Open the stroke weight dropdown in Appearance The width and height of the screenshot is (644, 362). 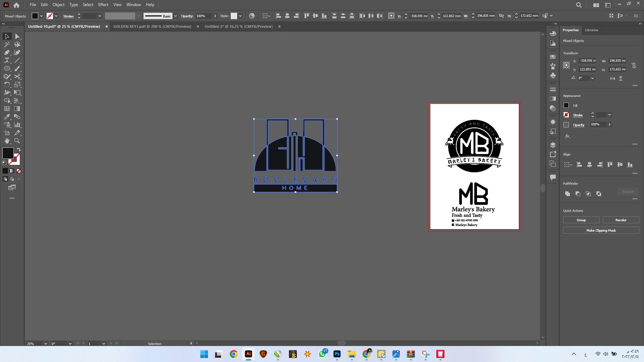coord(609,115)
